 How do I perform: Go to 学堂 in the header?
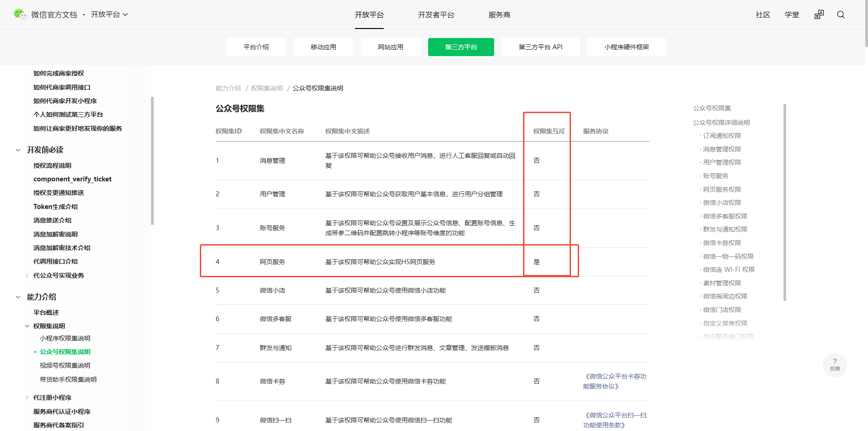point(792,15)
